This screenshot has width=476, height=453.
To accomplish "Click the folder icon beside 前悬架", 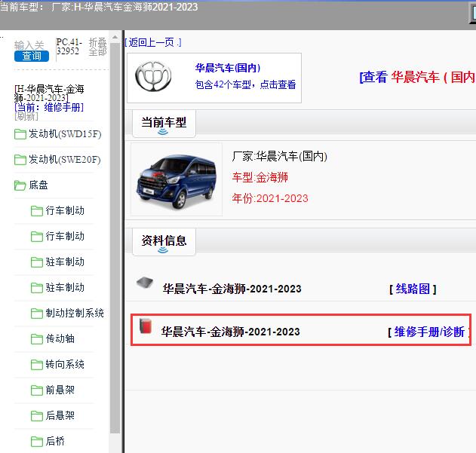I will pos(37,390).
